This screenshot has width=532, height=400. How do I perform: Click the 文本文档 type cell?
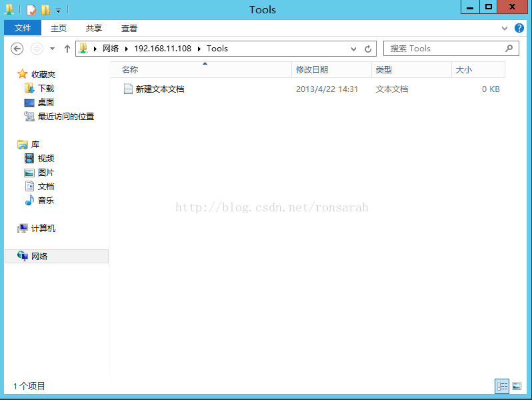[392, 89]
